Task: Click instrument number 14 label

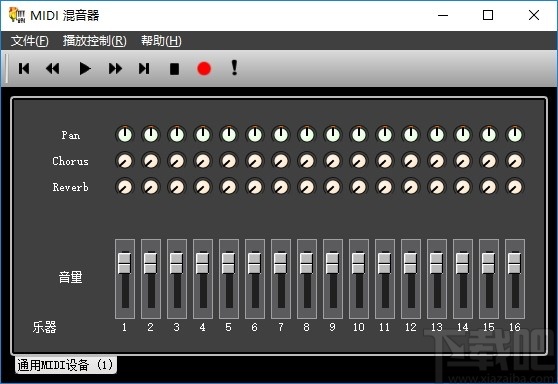Action: (463, 327)
